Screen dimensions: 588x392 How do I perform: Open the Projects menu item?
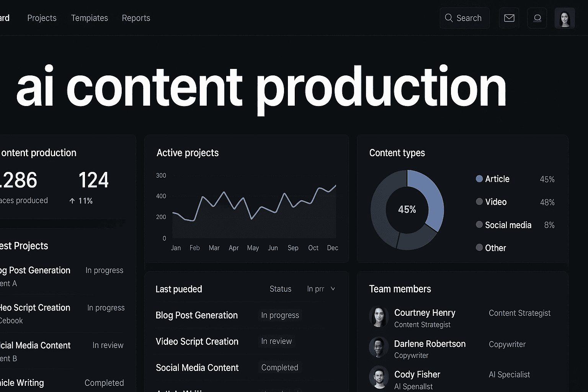pyautogui.click(x=42, y=18)
